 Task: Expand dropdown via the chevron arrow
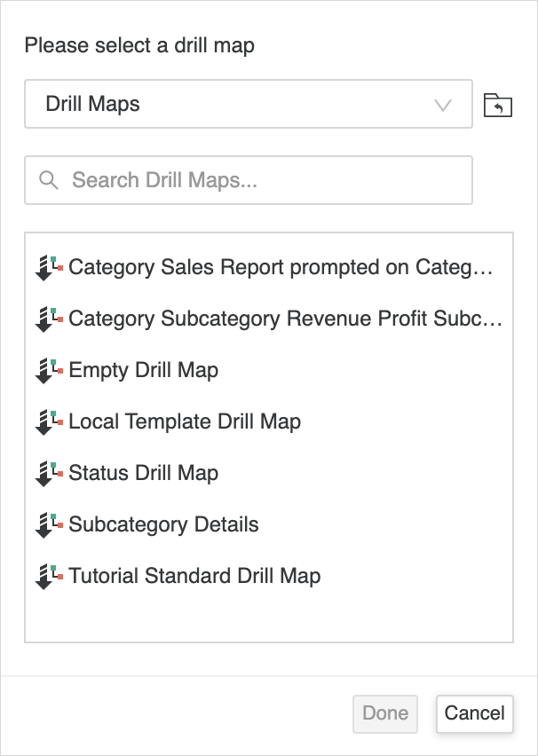coord(443,106)
